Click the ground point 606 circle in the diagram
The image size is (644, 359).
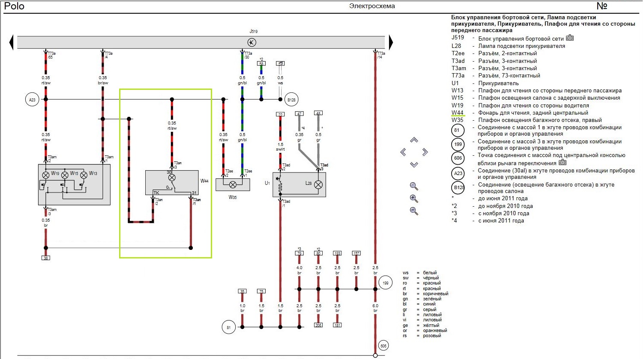tap(383, 346)
